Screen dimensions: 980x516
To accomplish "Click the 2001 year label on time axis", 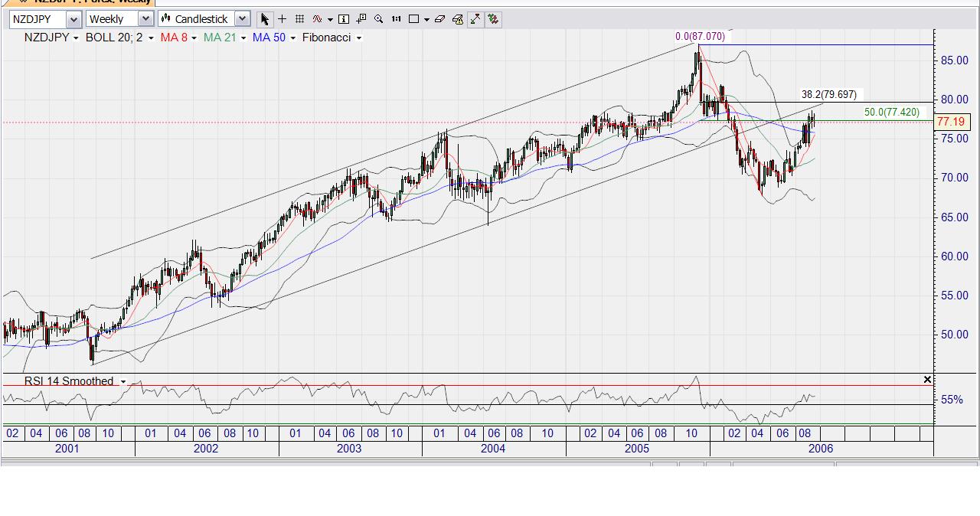I will click(x=67, y=449).
